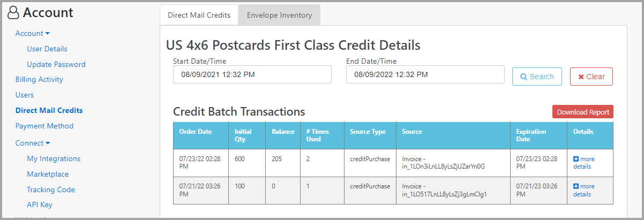Click plus icon in first row's more details
The image size is (644, 220).
click(576, 159)
